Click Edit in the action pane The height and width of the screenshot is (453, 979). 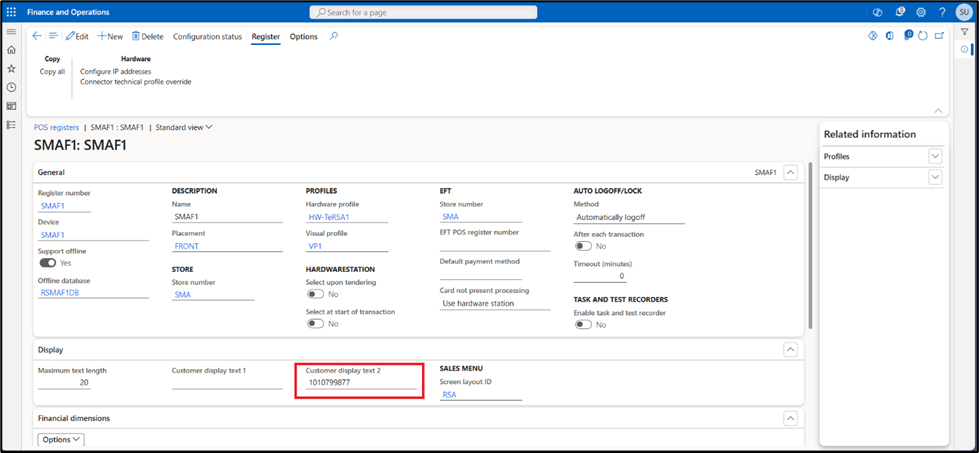[77, 36]
